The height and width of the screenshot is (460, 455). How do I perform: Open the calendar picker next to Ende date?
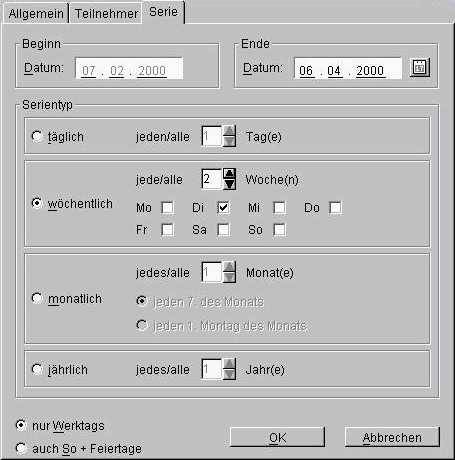click(419, 68)
